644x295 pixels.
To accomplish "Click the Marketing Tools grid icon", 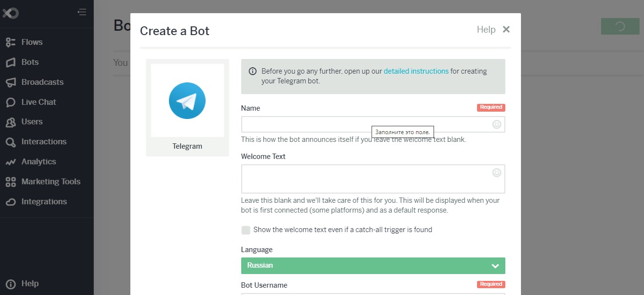I will tap(11, 182).
